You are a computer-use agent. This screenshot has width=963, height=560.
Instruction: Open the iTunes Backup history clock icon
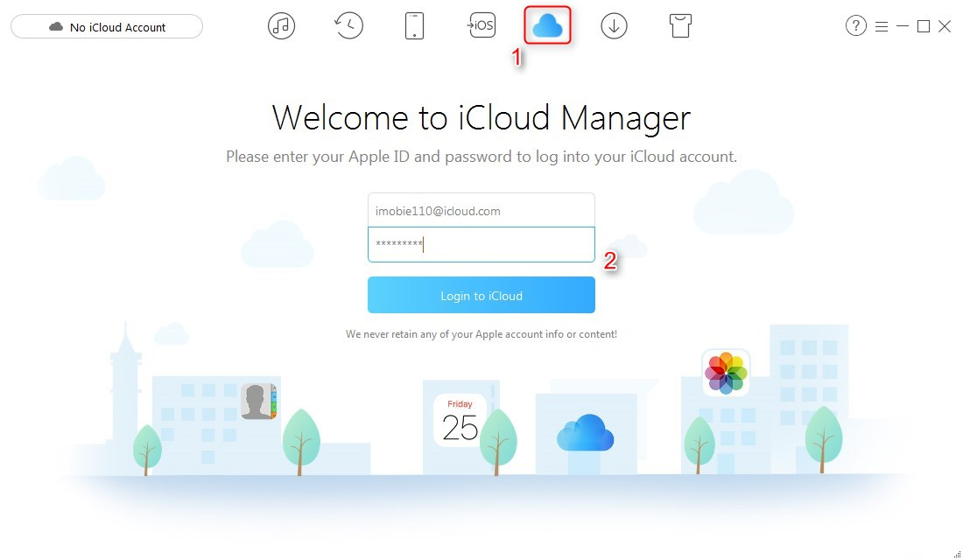point(348,25)
